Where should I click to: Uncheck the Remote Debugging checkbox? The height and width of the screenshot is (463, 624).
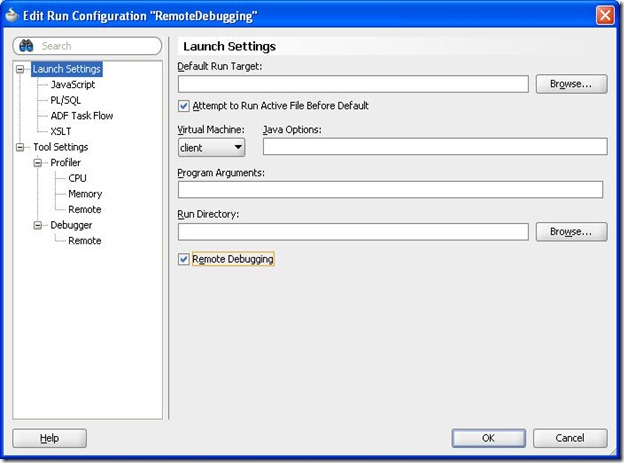pyautogui.click(x=183, y=259)
